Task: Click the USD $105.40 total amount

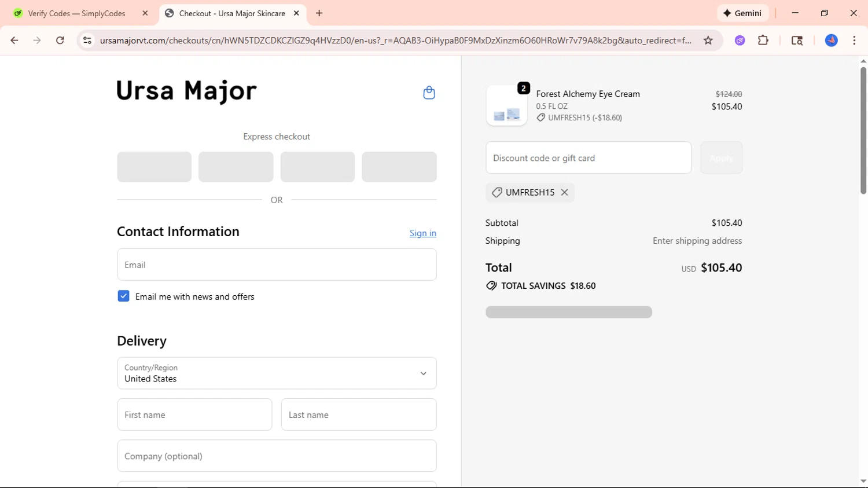Action: 712,268
